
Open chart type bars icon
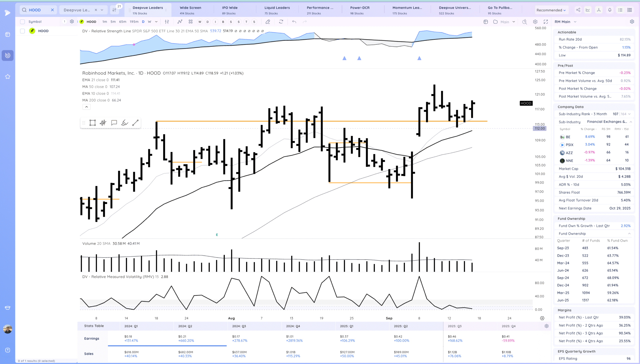click(167, 22)
